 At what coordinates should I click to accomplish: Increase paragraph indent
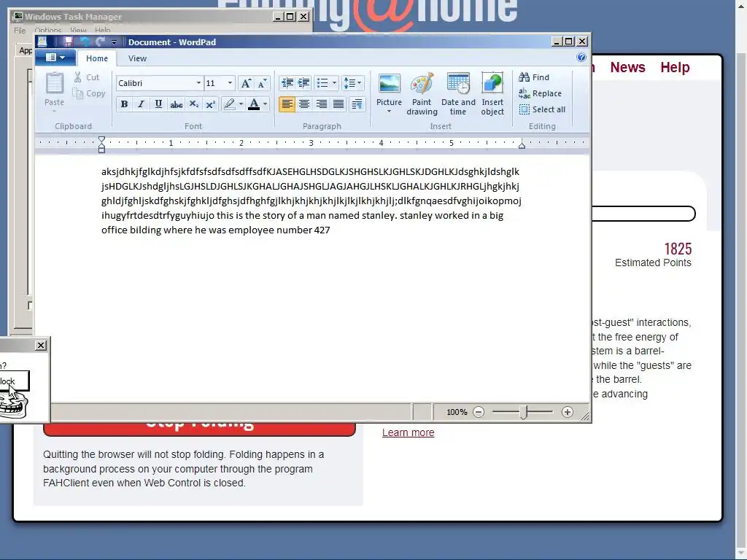pos(304,83)
